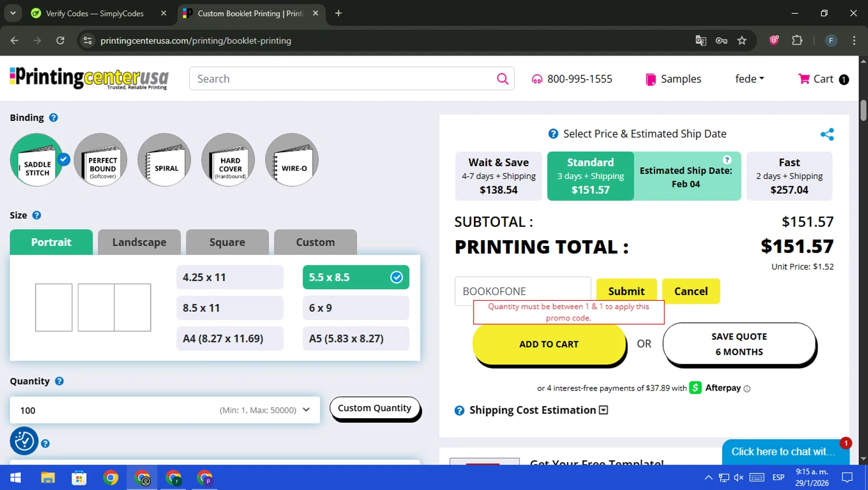
Task: Select 5.5 x 8.5 size
Action: [356, 277]
